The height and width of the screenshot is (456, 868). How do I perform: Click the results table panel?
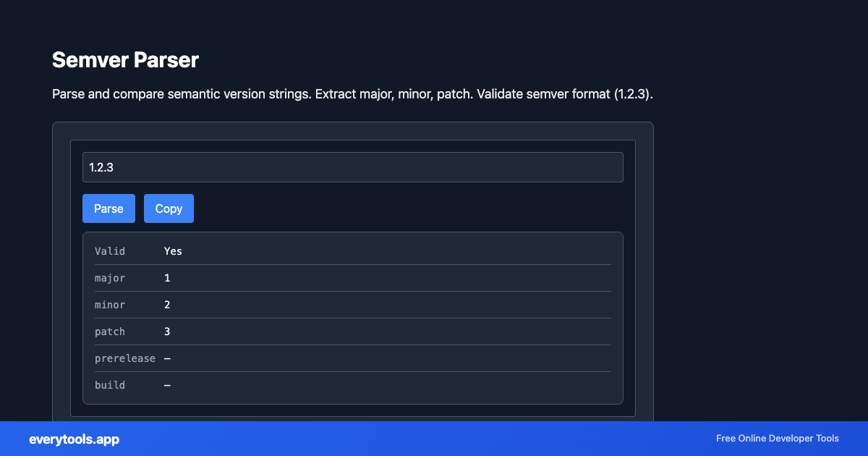[x=353, y=318]
